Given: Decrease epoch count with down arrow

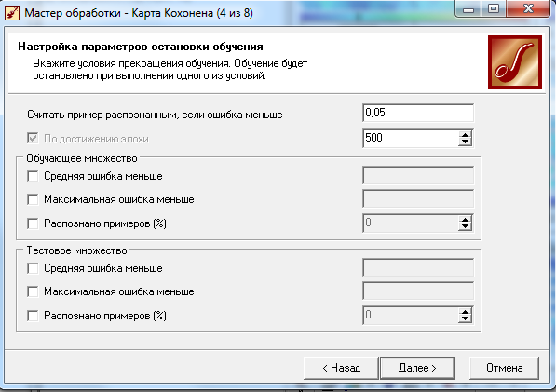Looking at the screenshot, I should pos(465,142).
